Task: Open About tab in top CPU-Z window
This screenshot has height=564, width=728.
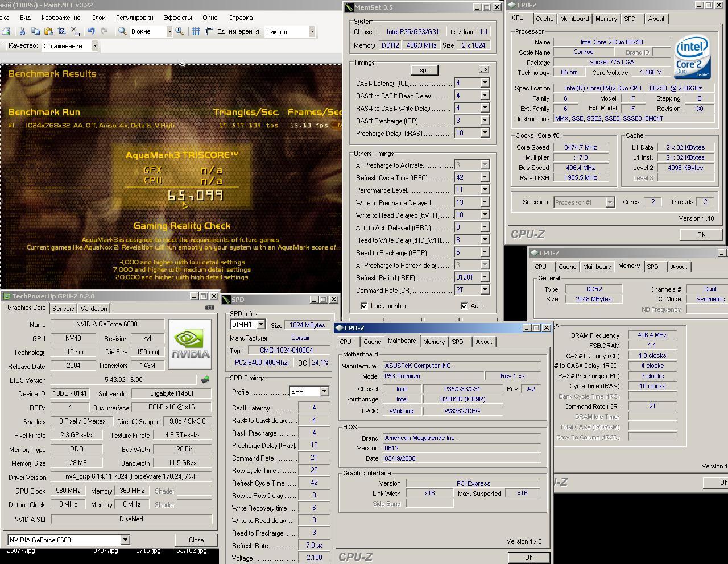Action: [x=656, y=19]
